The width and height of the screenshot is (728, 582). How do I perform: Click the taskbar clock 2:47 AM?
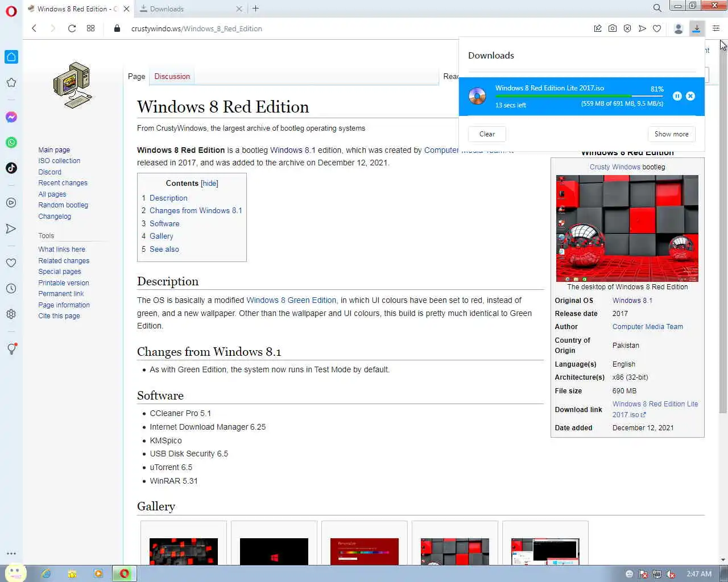(x=699, y=574)
